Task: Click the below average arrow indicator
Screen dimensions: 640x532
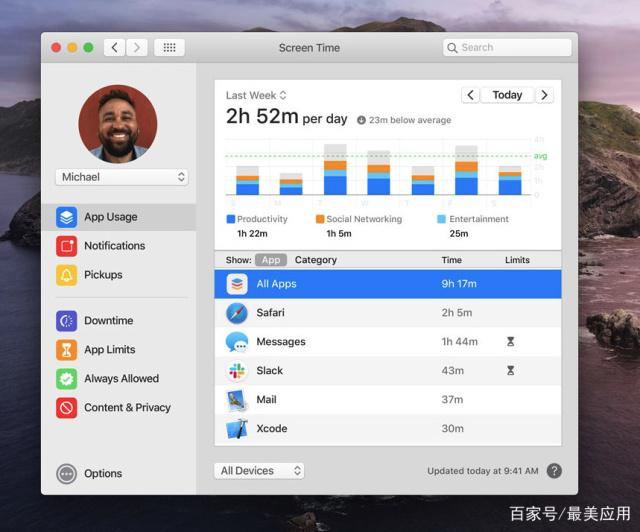Action: point(361,120)
